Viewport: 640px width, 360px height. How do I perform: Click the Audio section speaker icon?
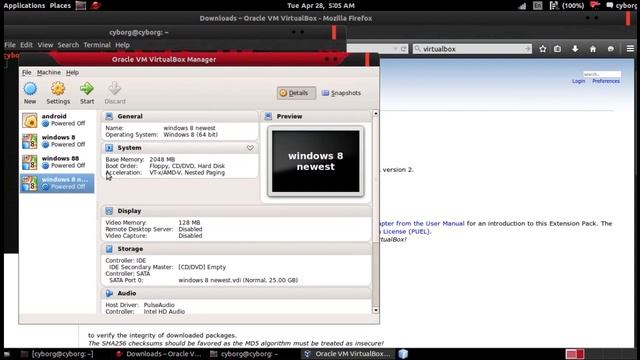(x=109, y=293)
